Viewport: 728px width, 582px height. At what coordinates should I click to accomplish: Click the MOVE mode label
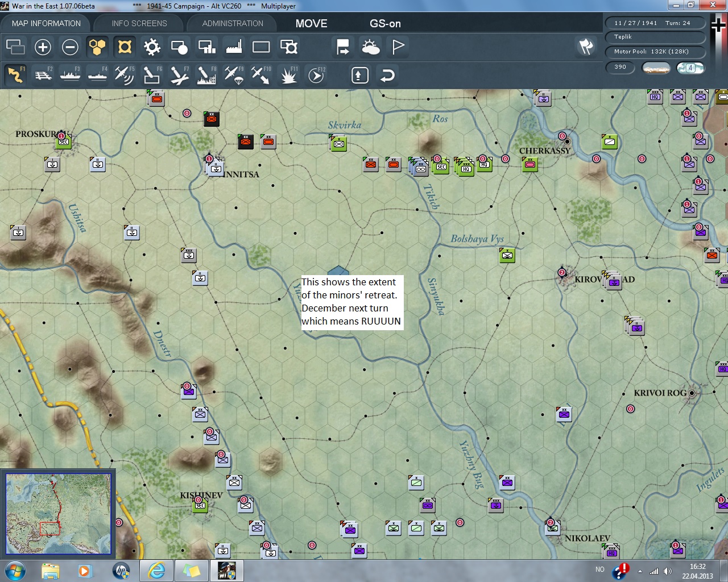point(311,23)
